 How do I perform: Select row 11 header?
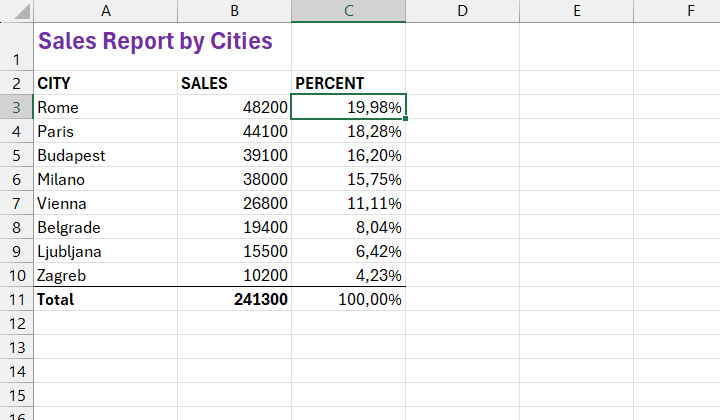(17, 299)
